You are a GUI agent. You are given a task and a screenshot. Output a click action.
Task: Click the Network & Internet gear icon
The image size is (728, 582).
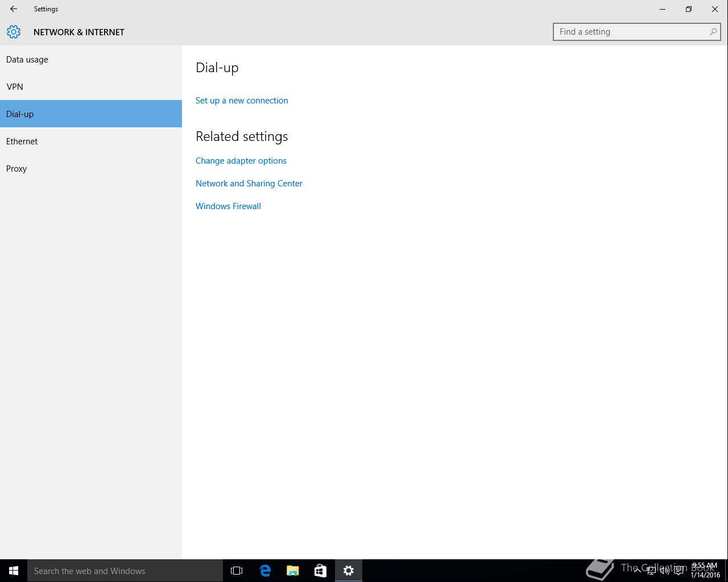(14, 32)
